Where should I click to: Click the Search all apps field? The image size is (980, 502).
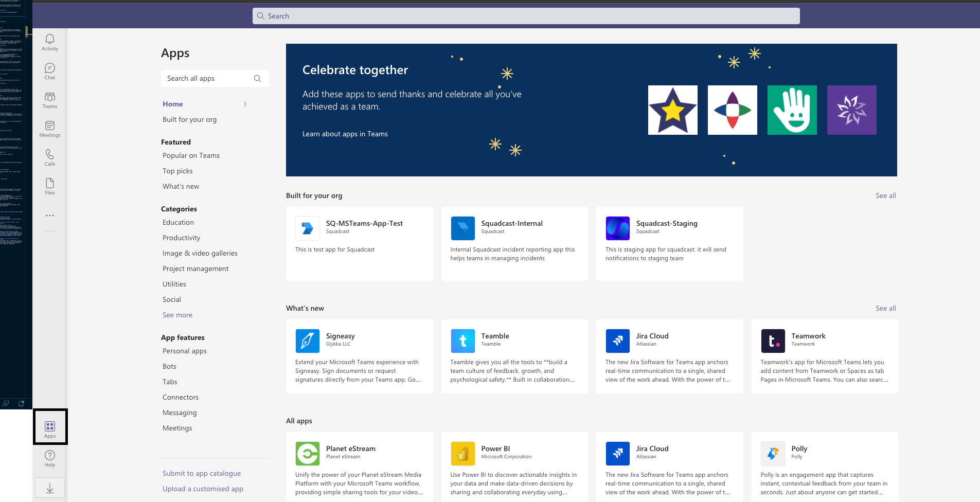pos(208,78)
